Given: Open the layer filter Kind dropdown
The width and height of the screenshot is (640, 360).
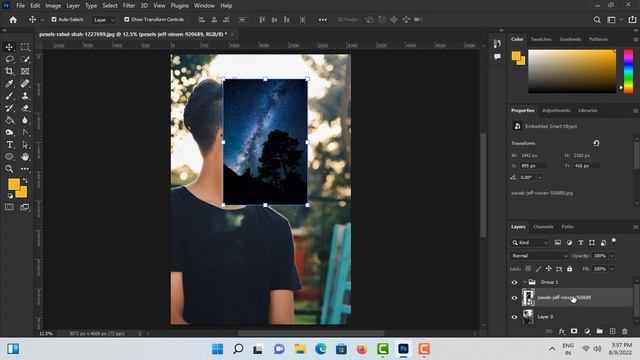Looking at the screenshot, I should point(530,242).
